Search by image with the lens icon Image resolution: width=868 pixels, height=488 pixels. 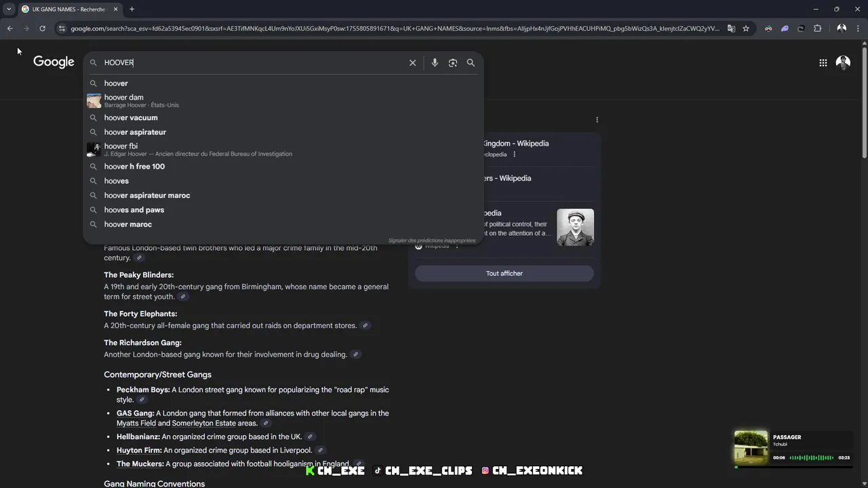(x=453, y=62)
